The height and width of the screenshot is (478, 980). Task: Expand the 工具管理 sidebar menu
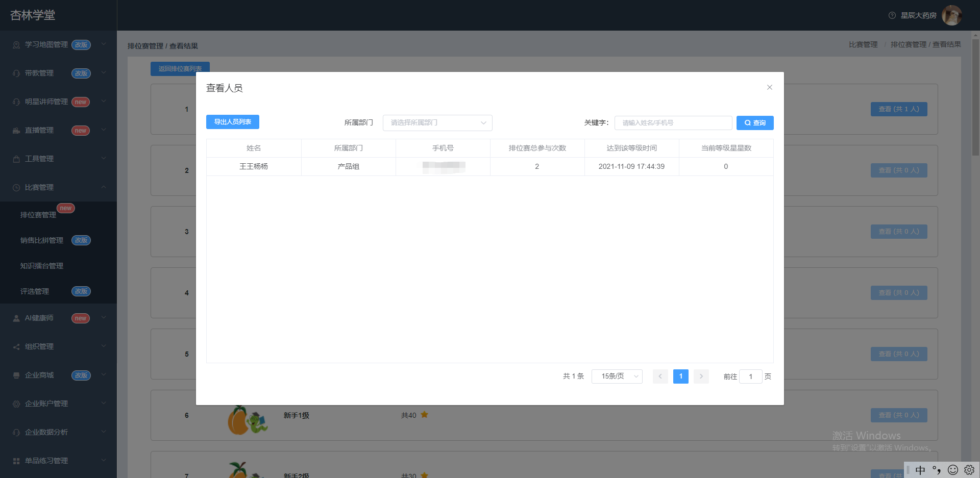click(58, 159)
